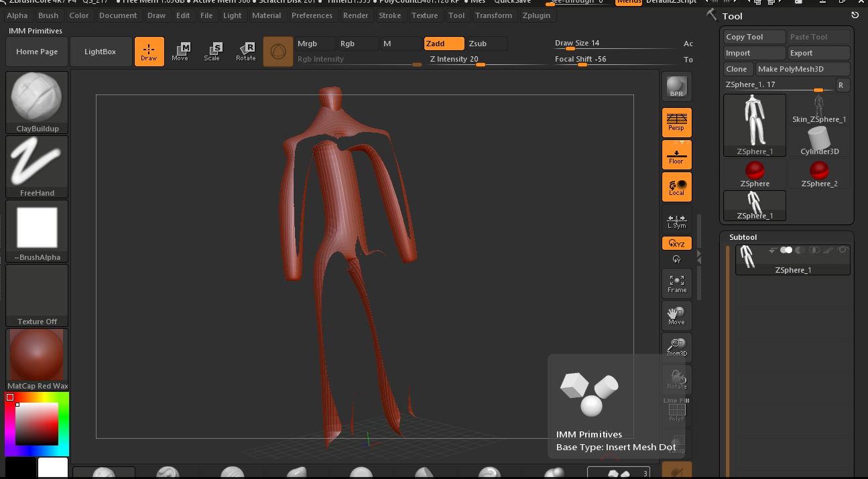
Task: Open the BrushAlpha selector
Action: (x=37, y=231)
